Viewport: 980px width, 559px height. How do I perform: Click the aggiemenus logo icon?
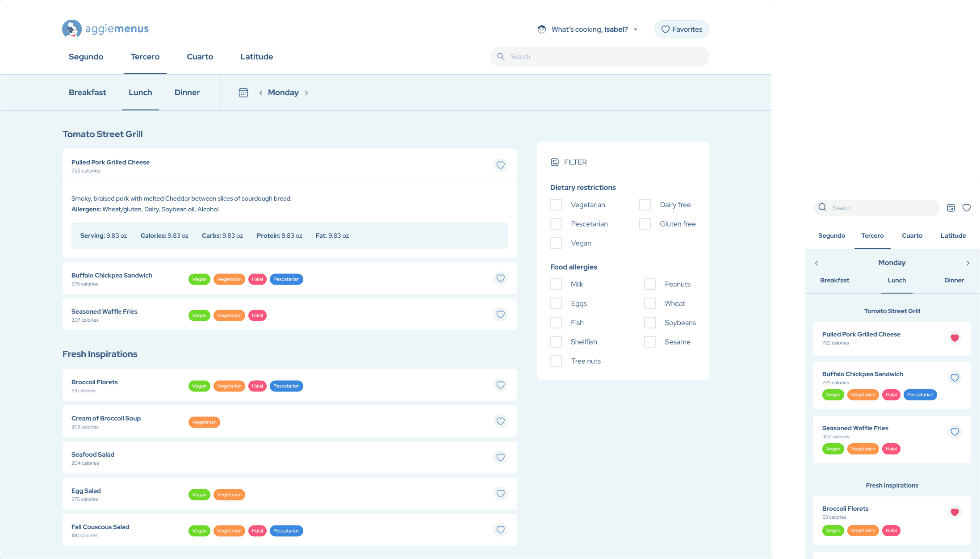(x=71, y=29)
